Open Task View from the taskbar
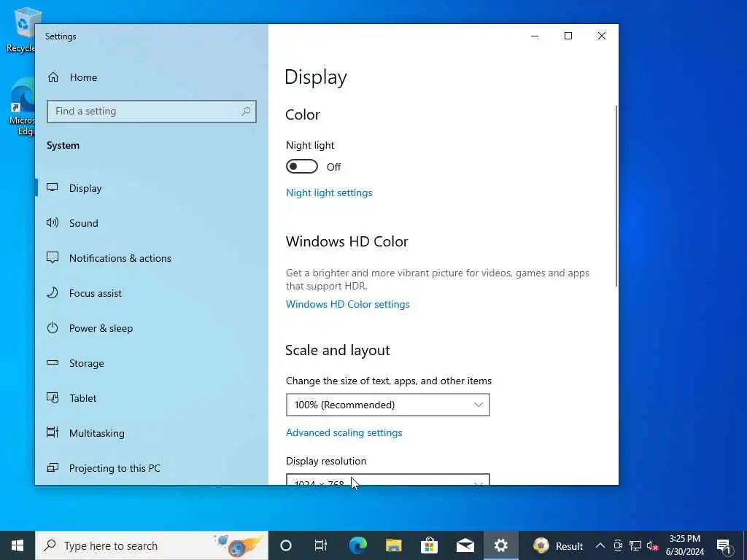 [x=321, y=545]
